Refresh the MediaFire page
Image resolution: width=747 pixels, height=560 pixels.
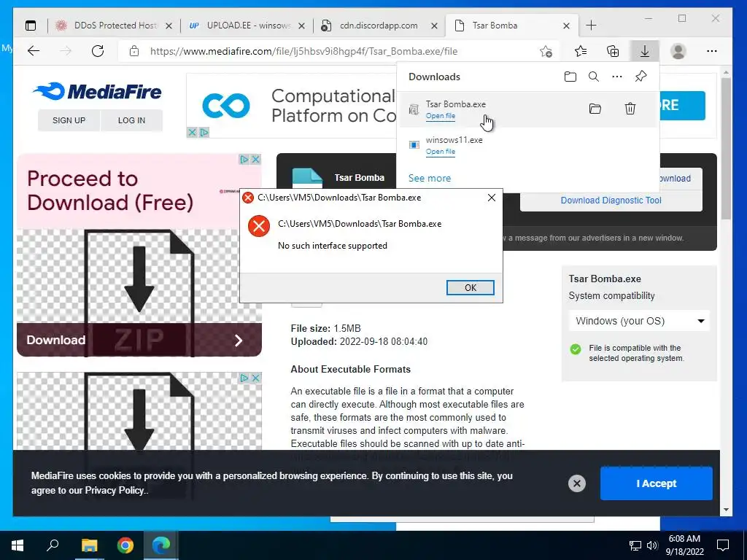(x=98, y=51)
